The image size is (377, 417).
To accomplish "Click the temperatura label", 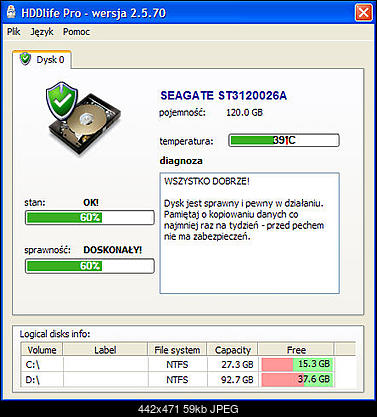I will [x=186, y=141].
